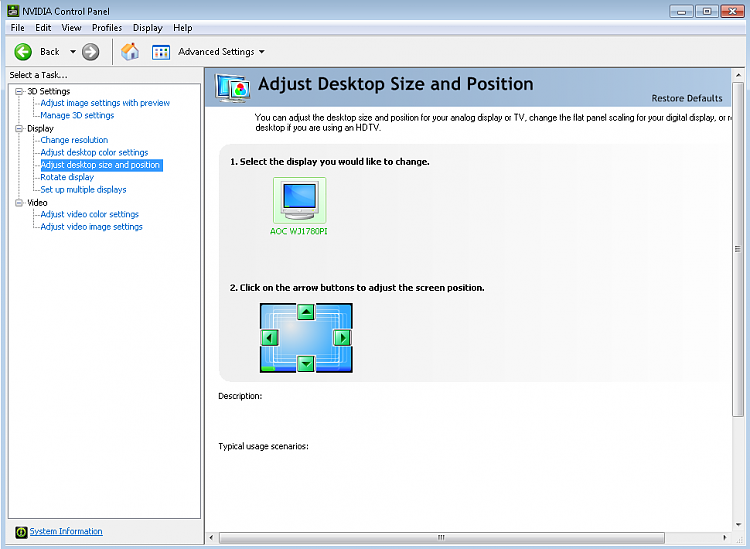Open Change resolution task
This screenshot has width=750, height=549.
pyautogui.click(x=74, y=140)
